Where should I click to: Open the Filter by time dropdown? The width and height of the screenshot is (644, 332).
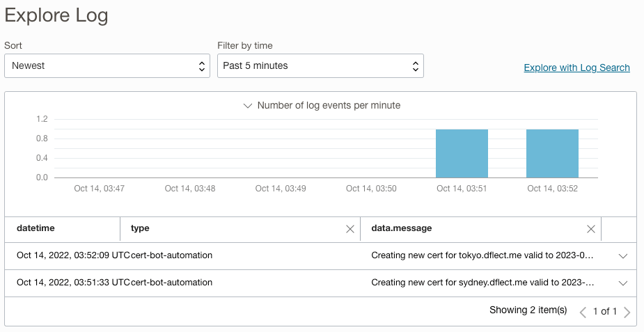tap(320, 66)
